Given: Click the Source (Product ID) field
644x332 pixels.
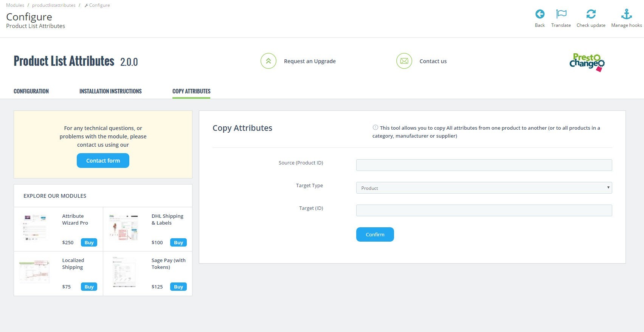Looking at the screenshot, I should (484, 165).
